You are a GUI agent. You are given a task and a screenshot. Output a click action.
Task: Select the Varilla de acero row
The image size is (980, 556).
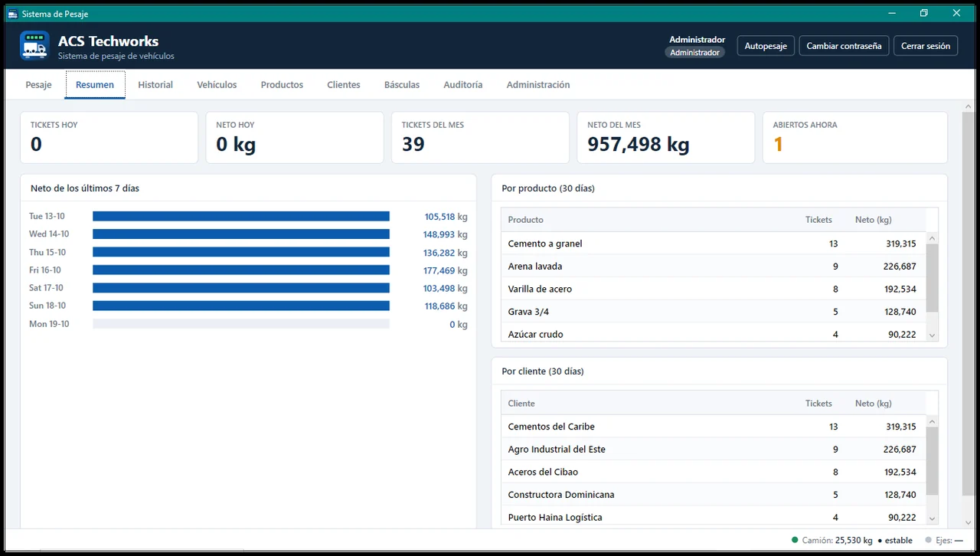[x=714, y=289]
